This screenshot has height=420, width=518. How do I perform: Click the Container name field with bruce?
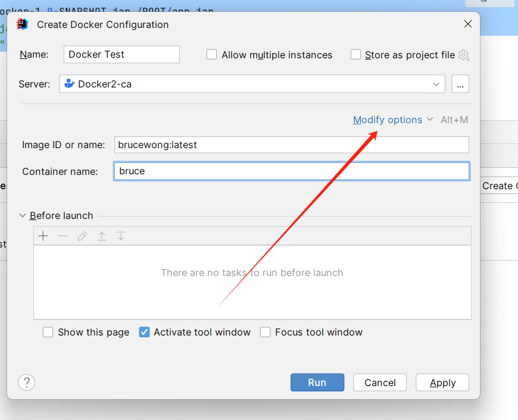click(292, 171)
